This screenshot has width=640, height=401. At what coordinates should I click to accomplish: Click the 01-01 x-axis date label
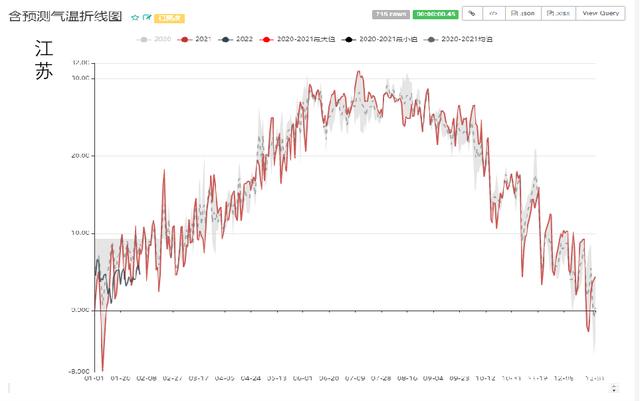click(x=94, y=379)
